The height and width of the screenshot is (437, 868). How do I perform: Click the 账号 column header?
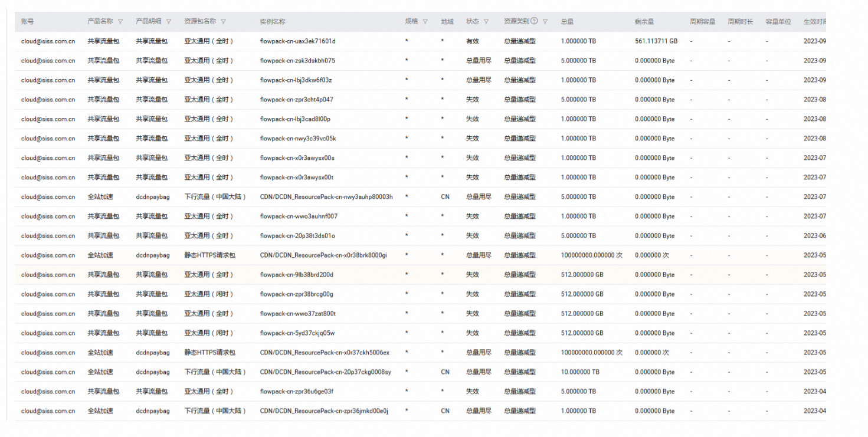28,21
